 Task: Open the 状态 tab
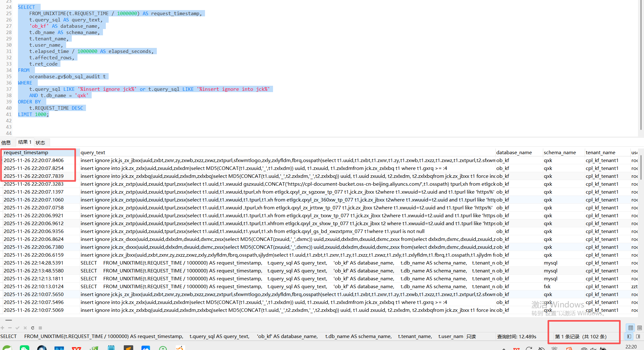40,143
